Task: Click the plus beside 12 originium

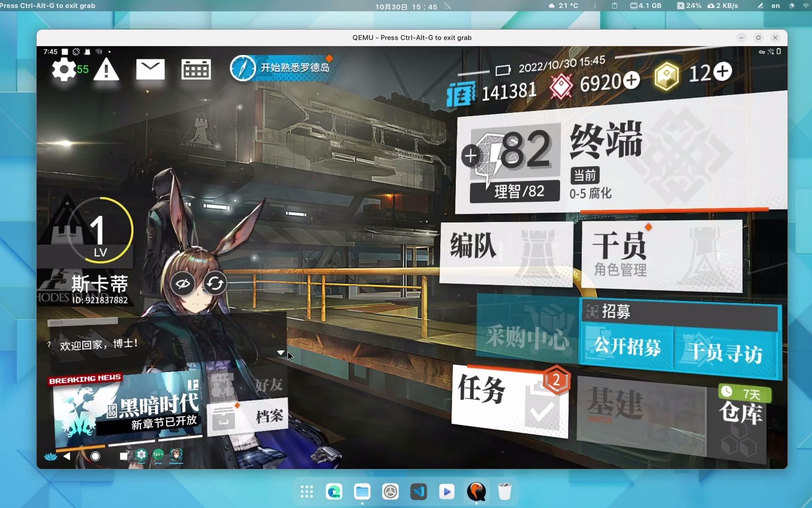Action: [x=722, y=71]
